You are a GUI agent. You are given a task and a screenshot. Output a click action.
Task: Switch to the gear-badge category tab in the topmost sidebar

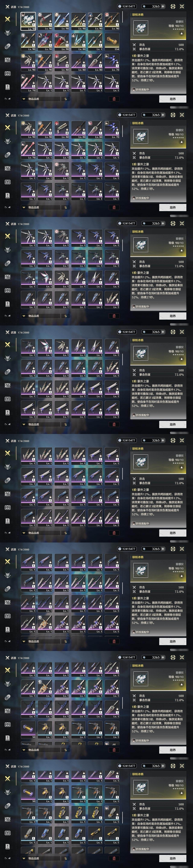point(7,60)
